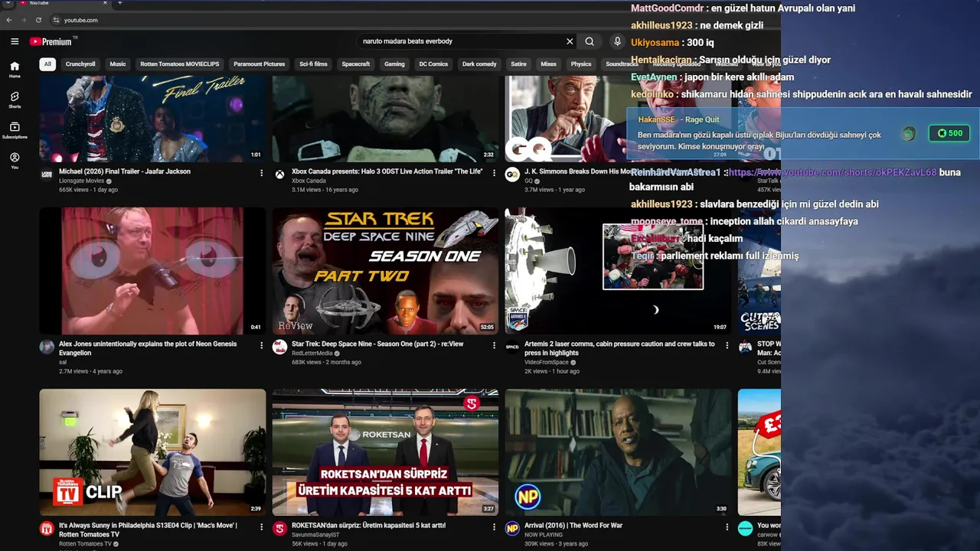The height and width of the screenshot is (551, 980).
Task: Select the Dark comedy chip
Action: pos(479,64)
